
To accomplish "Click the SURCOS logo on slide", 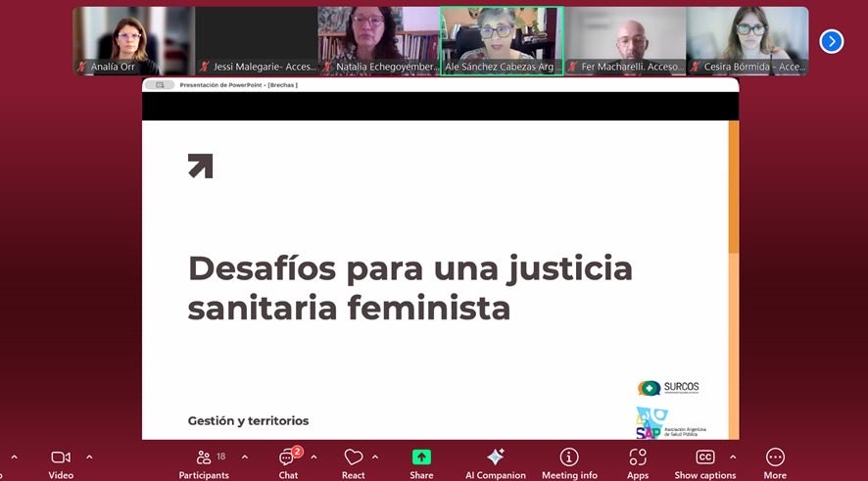I will click(x=668, y=388).
